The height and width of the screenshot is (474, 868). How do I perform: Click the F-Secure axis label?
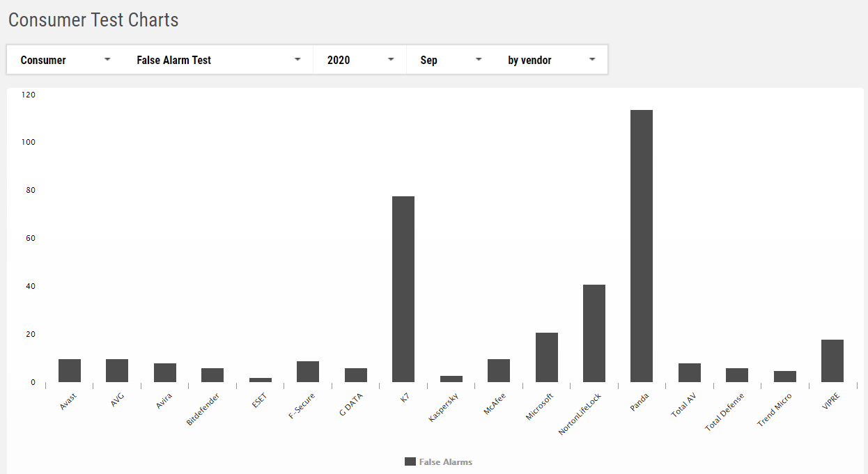point(302,406)
